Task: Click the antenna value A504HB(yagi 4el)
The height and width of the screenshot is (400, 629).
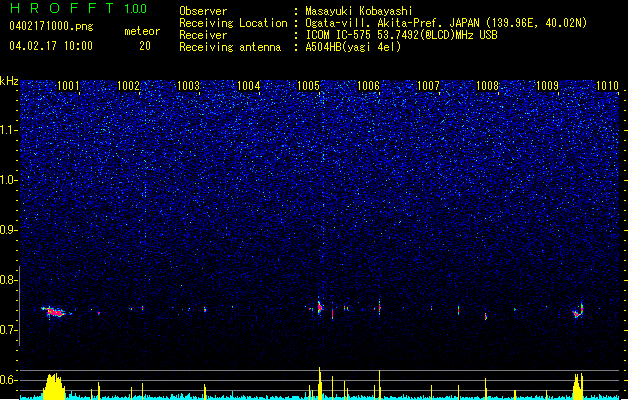Action: pyautogui.click(x=353, y=47)
